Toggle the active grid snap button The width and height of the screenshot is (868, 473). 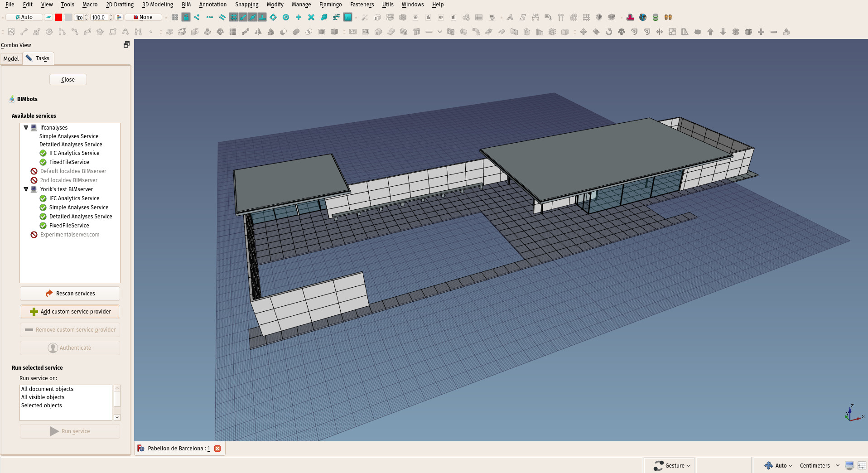click(233, 17)
